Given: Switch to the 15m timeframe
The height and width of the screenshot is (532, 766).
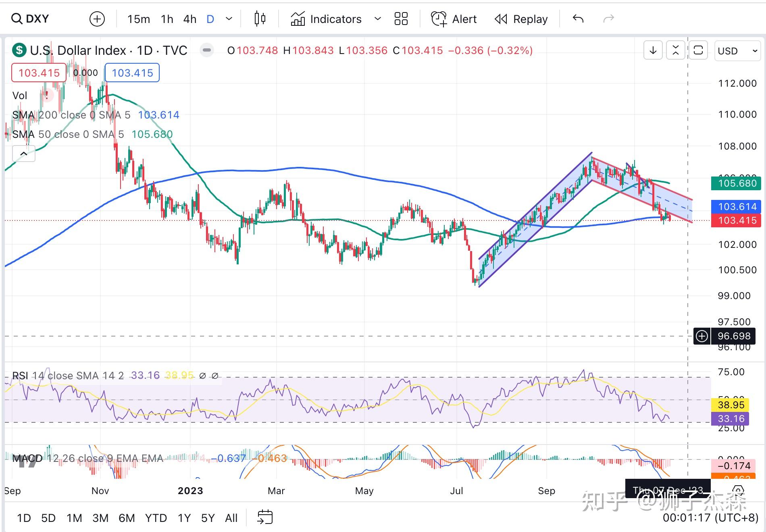Looking at the screenshot, I should (x=138, y=19).
